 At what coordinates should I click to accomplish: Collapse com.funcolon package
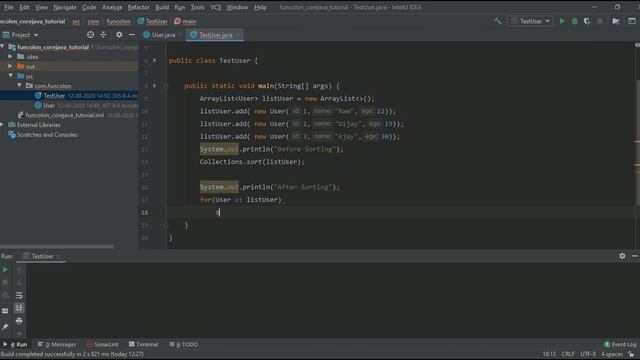click(19, 86)
